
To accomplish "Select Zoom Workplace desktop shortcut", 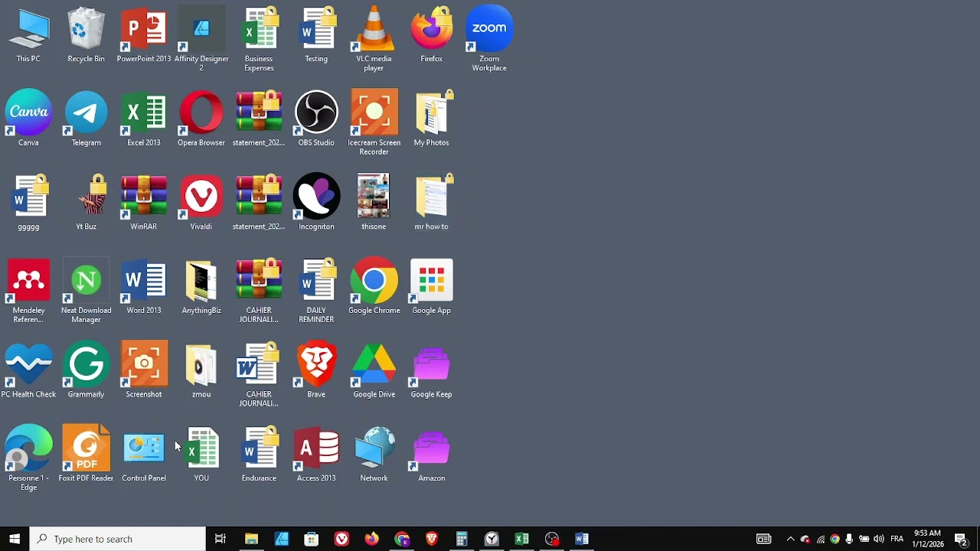I will (489, 40).
